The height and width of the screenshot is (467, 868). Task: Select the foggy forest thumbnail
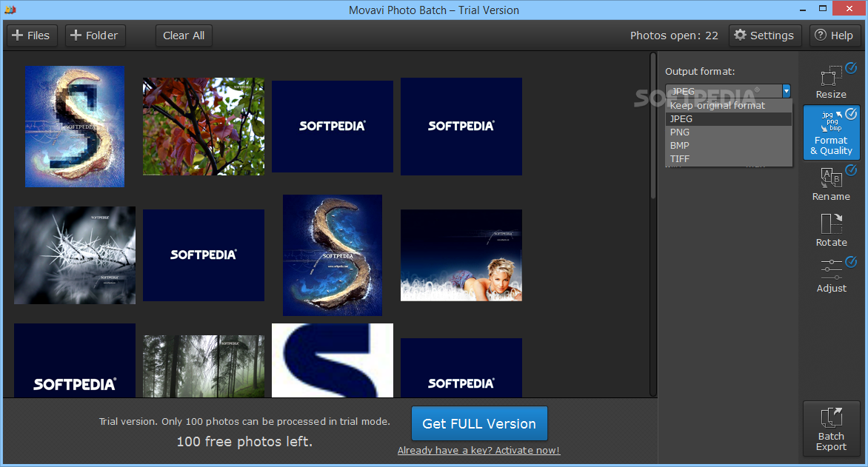pyautogui.click(x=204, y=366)
